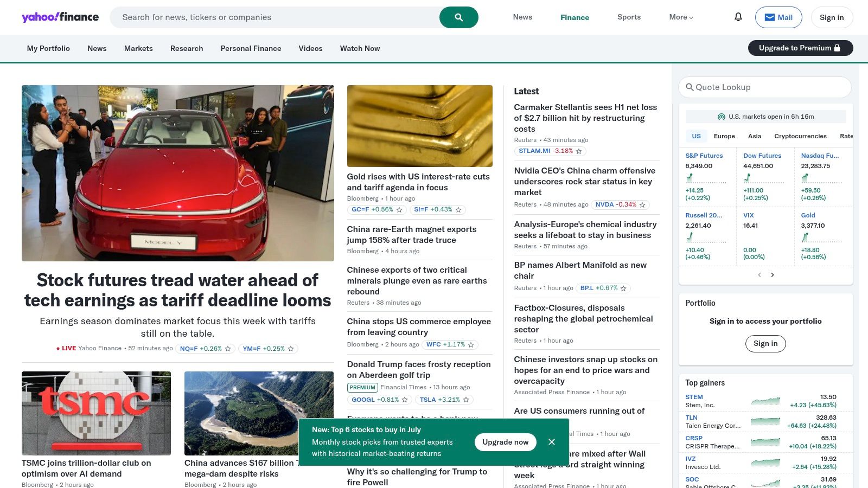The height and width of the screenshot is (488, 868).
Task: Click the SOC ticker in Top gainers
Action: coord(692,479)
